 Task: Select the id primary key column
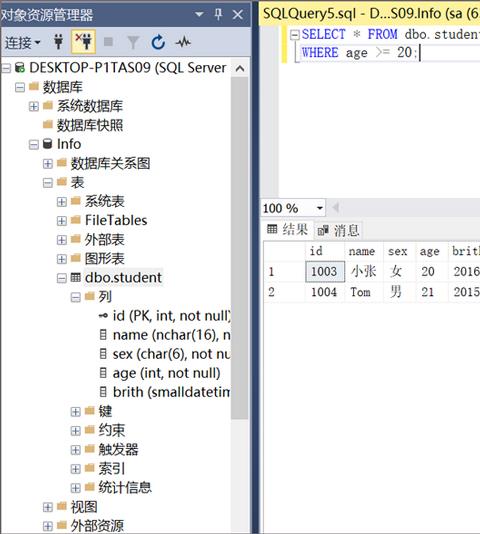pos(171,316)
